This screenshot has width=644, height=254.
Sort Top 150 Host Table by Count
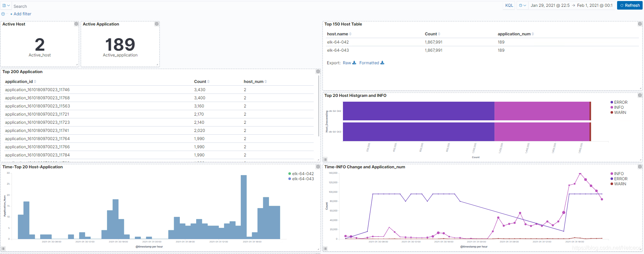pyautogui.click(x=433, y=34)
